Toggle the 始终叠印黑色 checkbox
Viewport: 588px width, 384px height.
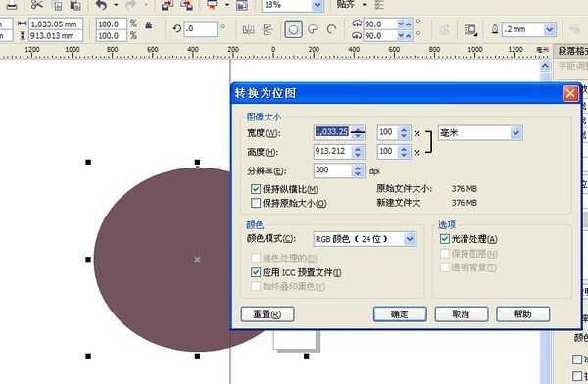(x=256, y=286)
